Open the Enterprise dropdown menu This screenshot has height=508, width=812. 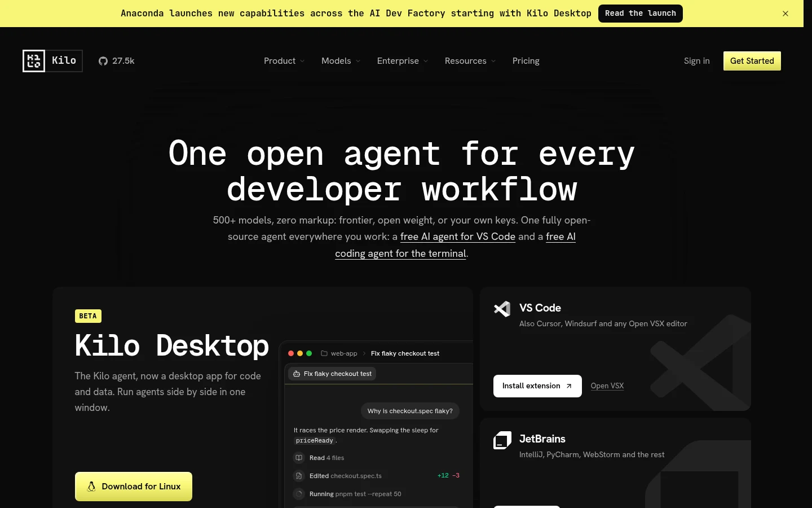(403, 61)
